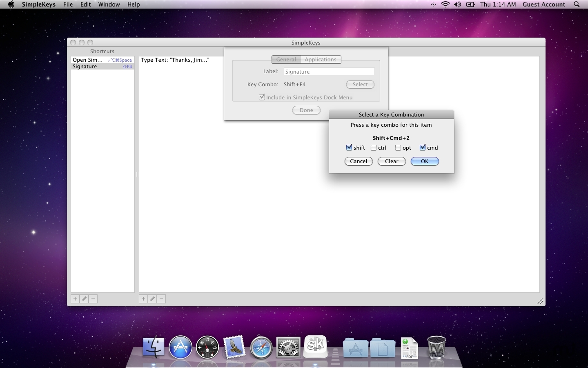
Task: Launch Safari from the Dock
Action: (261, 348)
